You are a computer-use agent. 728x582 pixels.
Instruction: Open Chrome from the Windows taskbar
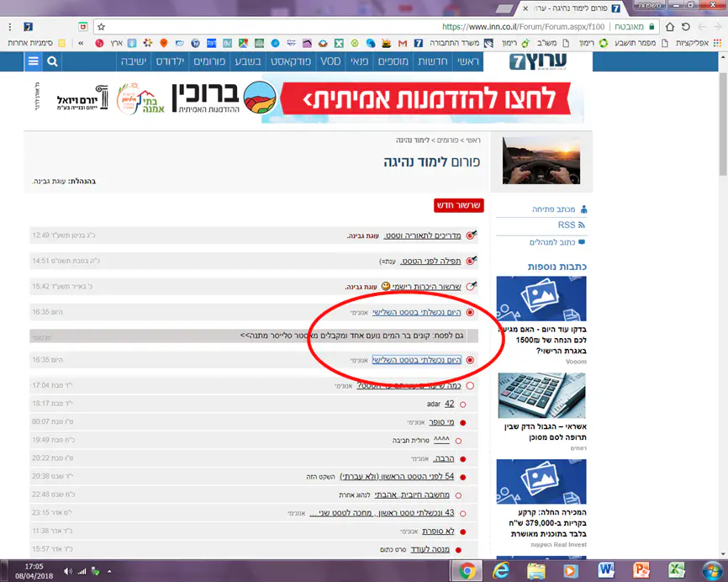point(463,570)
